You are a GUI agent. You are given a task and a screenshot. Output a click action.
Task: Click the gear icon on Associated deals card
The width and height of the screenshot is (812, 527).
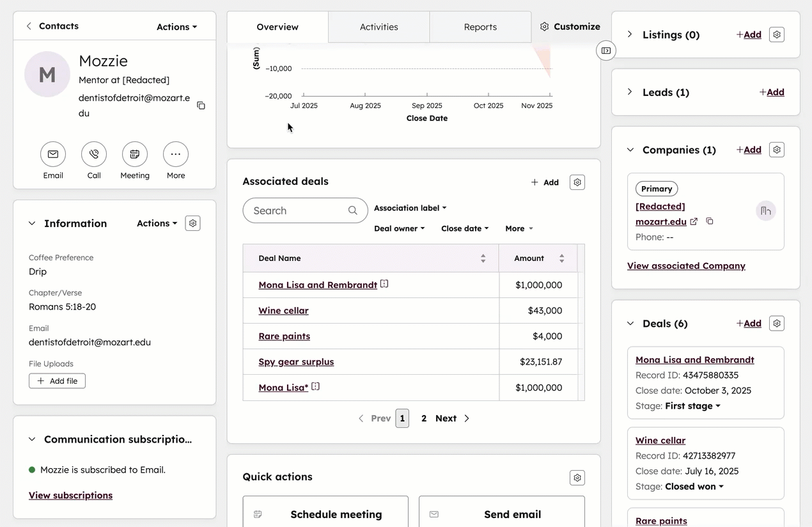tap(577, 182)
